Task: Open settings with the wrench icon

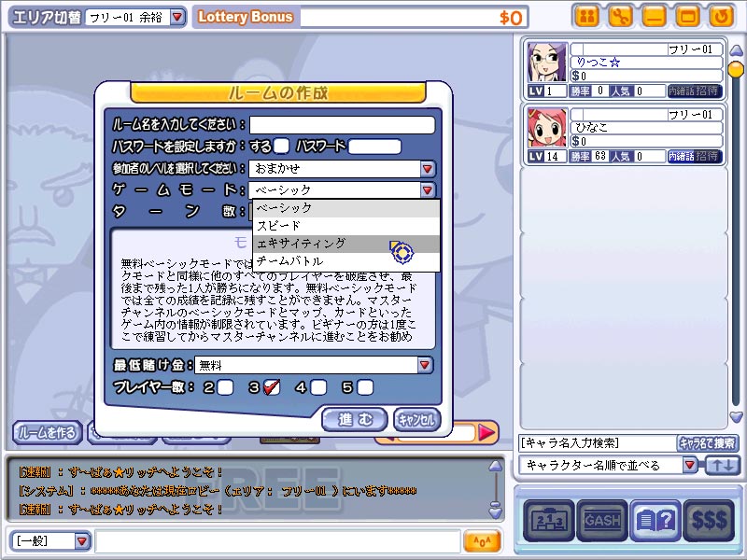Action: click(x=619, y=16)
